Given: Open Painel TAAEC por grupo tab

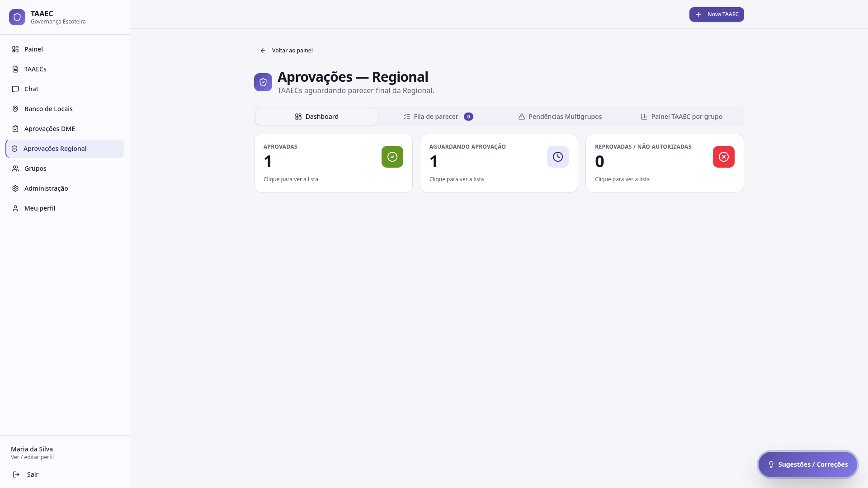Looking at the screenshot, I should pos(681,117).
